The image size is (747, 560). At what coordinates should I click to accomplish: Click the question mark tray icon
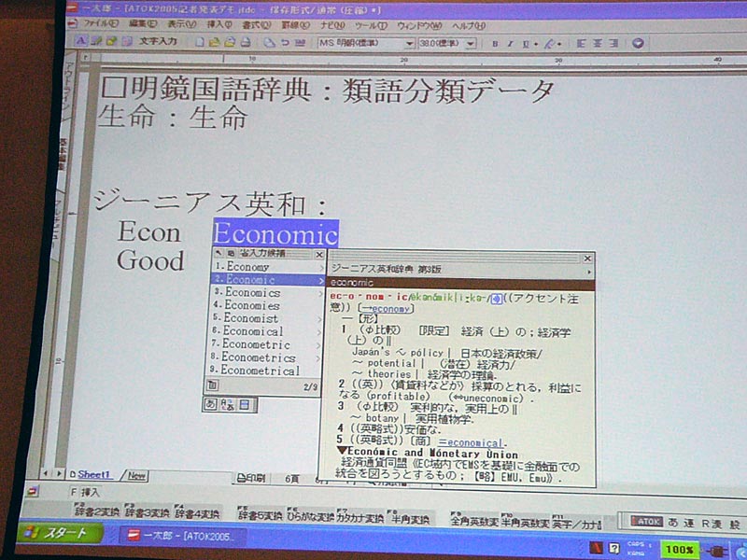614,548
